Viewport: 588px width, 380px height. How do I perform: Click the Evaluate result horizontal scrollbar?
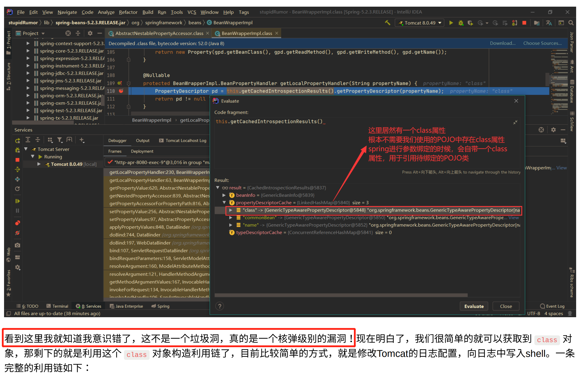341,295
